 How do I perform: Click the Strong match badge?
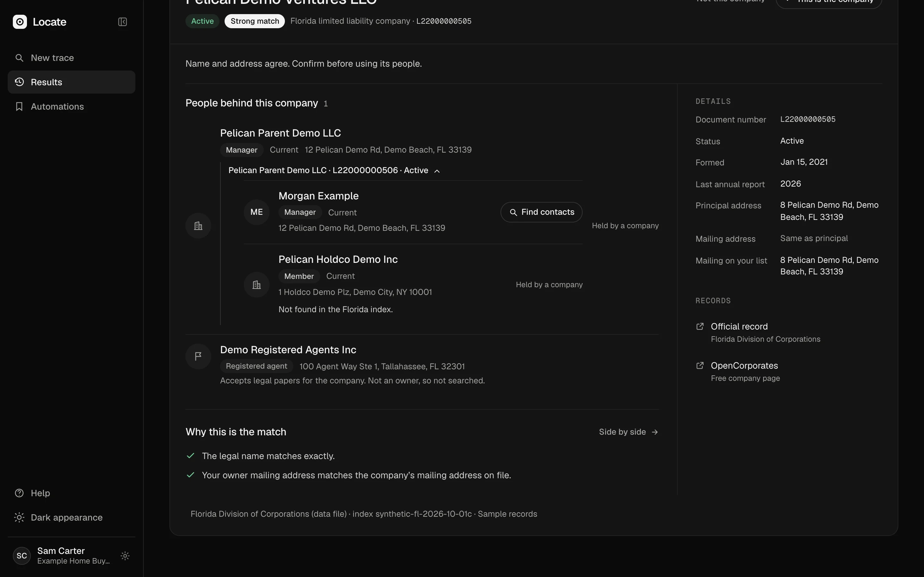pyautogui.click(x=255, y=21)
